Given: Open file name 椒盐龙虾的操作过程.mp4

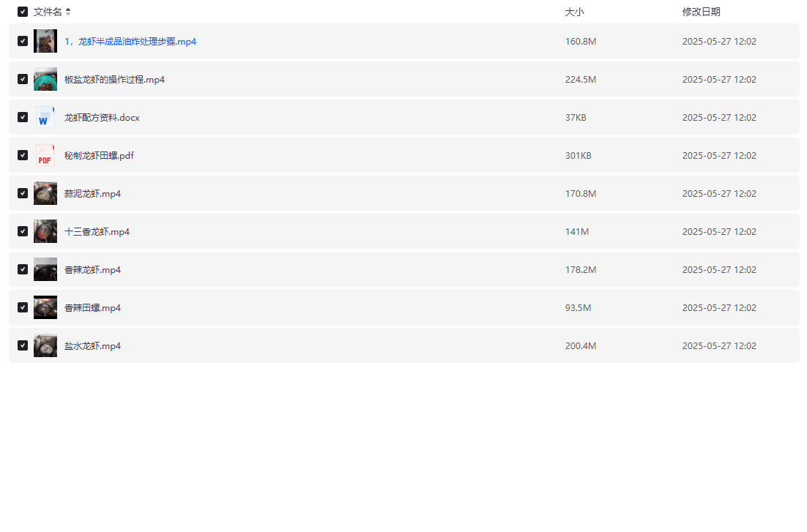Looking at the screenshot, I should pyautogui.click(x=114, y=80).
